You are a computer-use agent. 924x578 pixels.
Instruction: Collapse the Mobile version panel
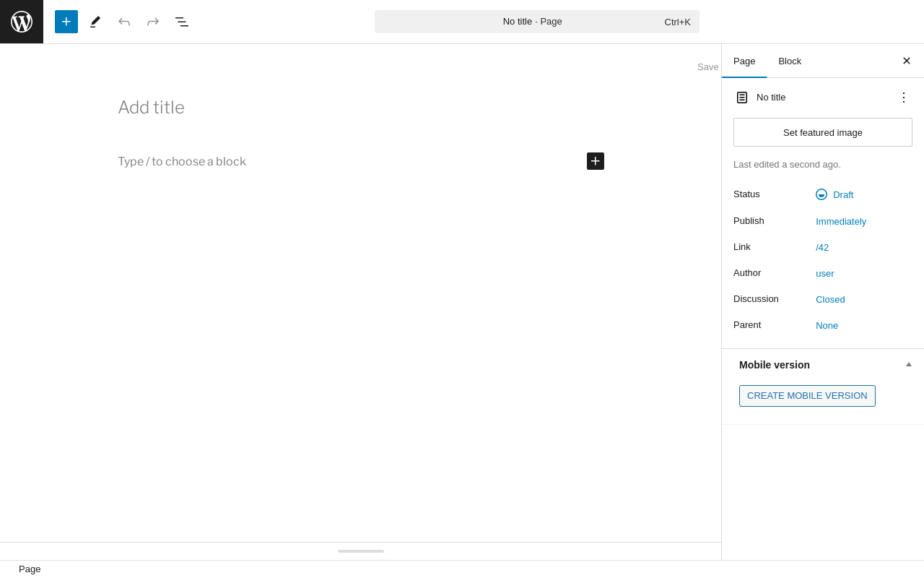pyautogui.click(x=909, y=365)
